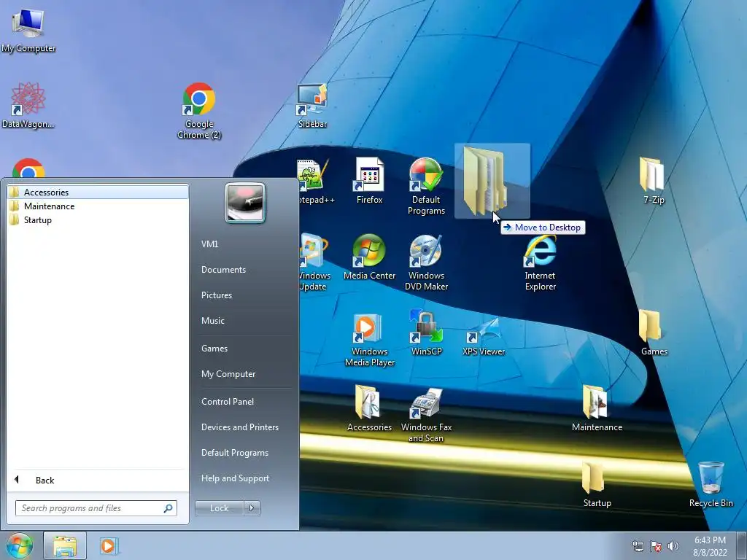Viewport: 747px width, 560px height.
Task: Click the Windows Start orb
Action: [x=19, y=545]
